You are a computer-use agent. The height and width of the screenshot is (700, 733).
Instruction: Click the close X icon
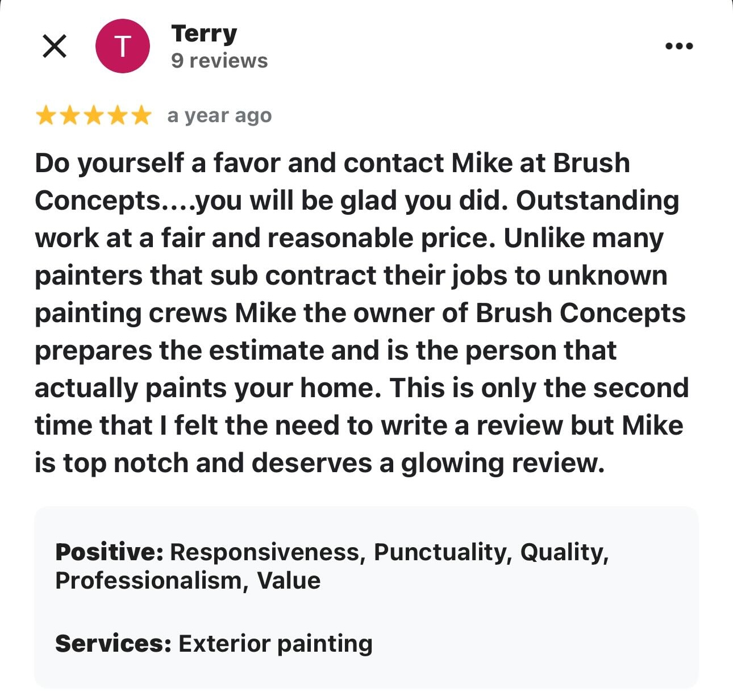coord(55,47)
